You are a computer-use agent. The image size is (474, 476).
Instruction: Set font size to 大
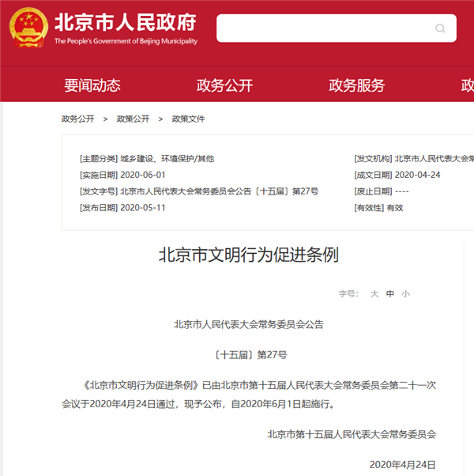click(374, 293)
